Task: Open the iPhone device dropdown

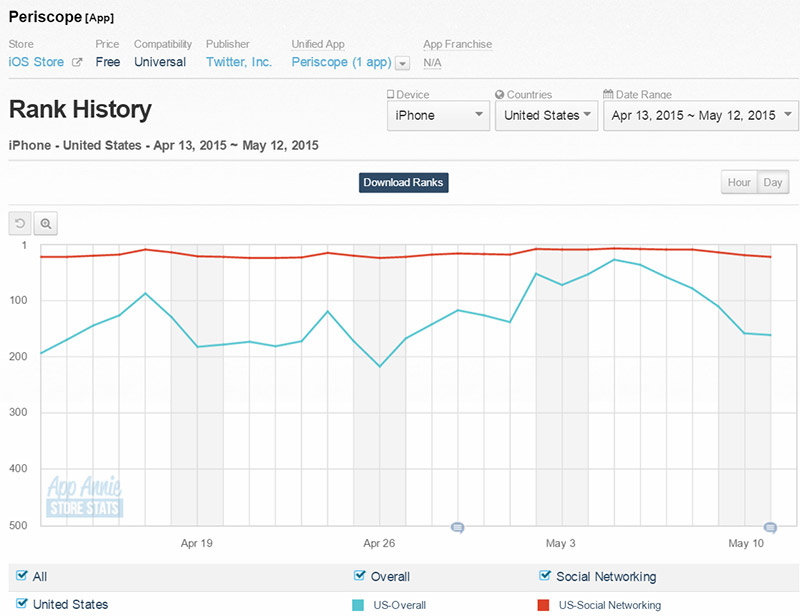Action: [438, 115]
